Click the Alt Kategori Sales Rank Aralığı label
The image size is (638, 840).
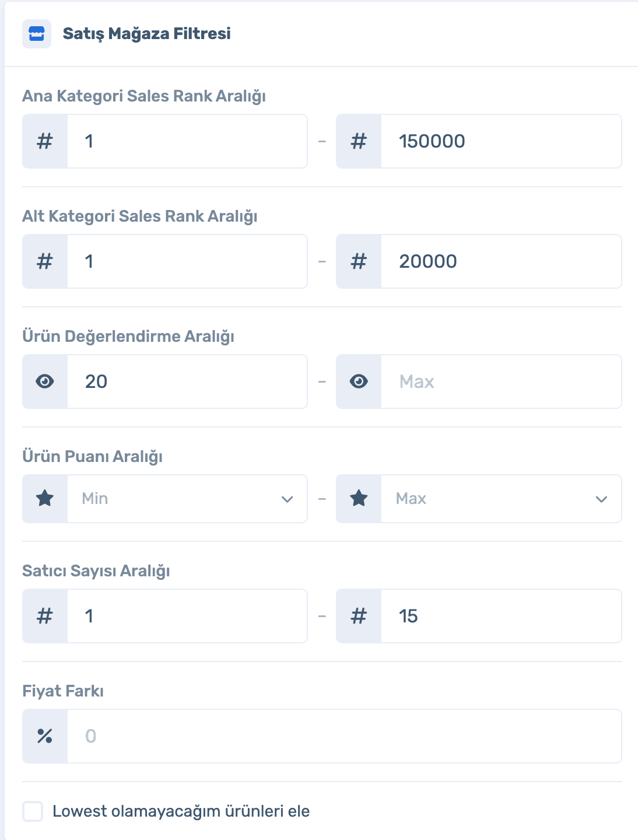tap(140, 216)
